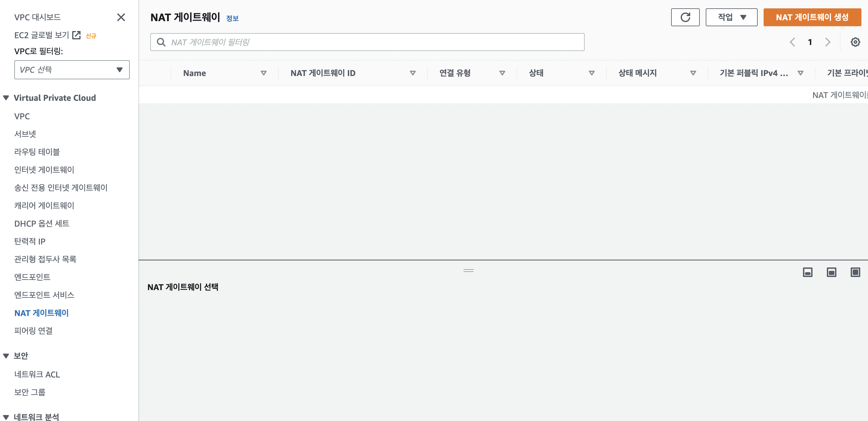Image resolution: width=868 pixels, height=421 pixels.
Task: Click NAT 게이트웨이 생성 button
Action: point(812,17)
